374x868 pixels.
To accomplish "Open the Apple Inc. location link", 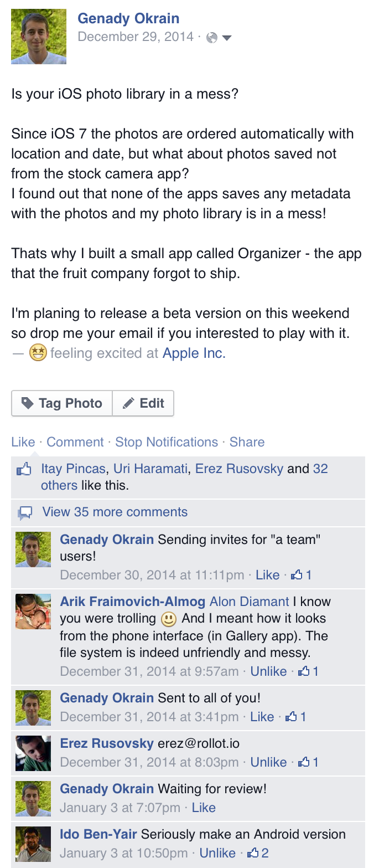I will point(194,353).
